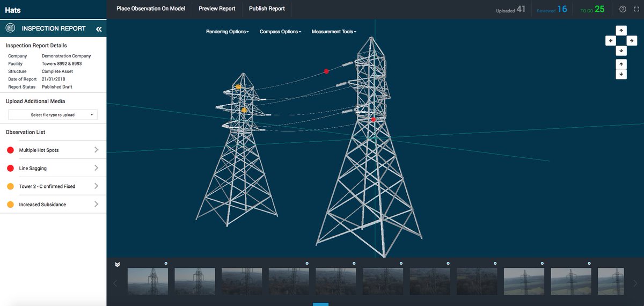Click 'Complete Asset' structure value
This screenshot has height=306, width=644.
tap(57, 71)
